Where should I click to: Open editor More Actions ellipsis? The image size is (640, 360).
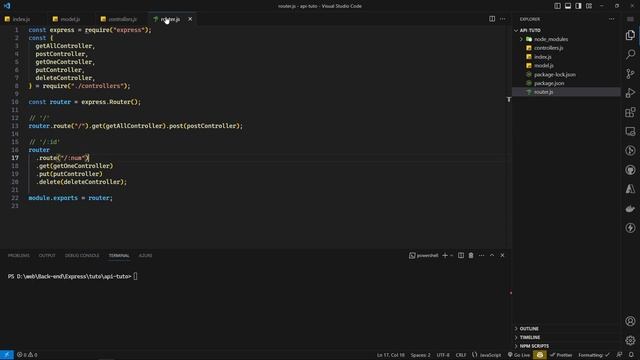click(503, 19)
